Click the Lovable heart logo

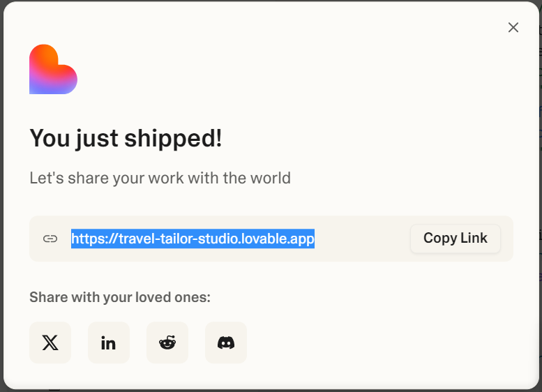coord(53,69)
